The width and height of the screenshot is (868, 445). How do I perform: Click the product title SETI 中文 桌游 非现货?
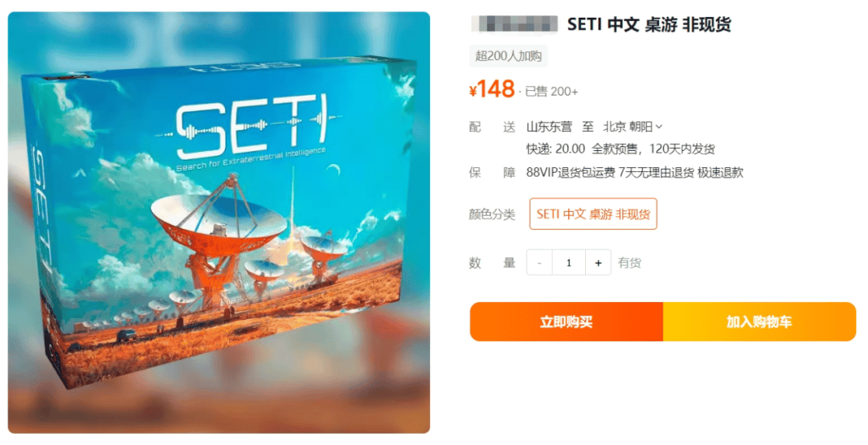pos(649,24)
